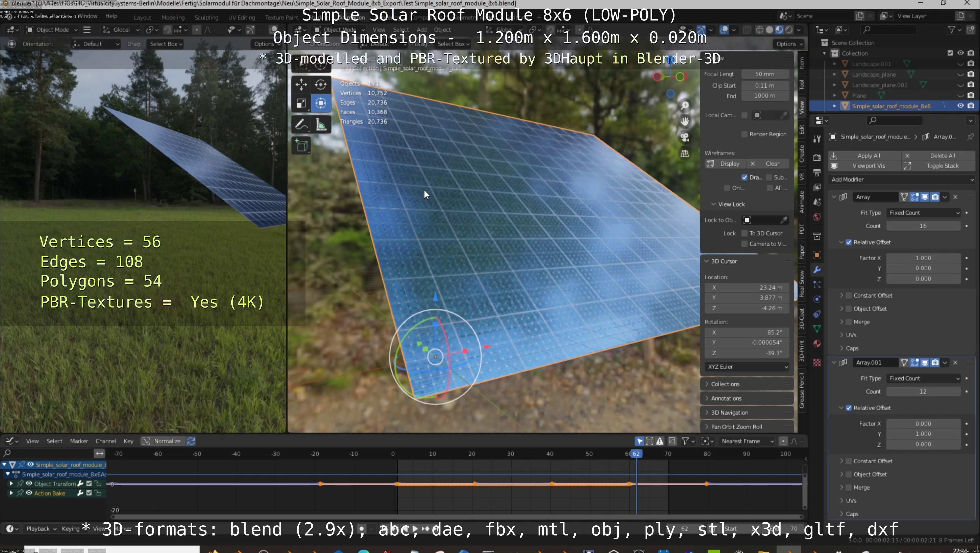The image size is (980, 553).
Task: Adjust the Focal Length field showing 50 mm
Action: pyautogui.click(x=765, y=74)
